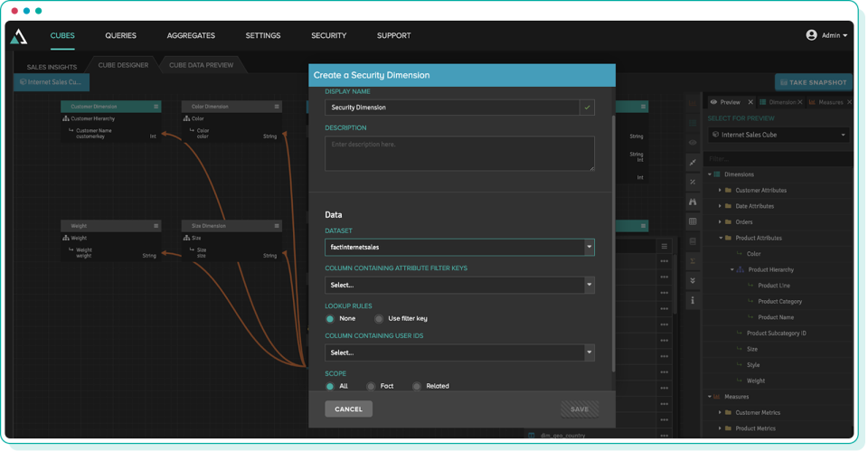This screenshot has width=868, height=451.
Task: Open the Queries menu
Action: tap(120, 35)
